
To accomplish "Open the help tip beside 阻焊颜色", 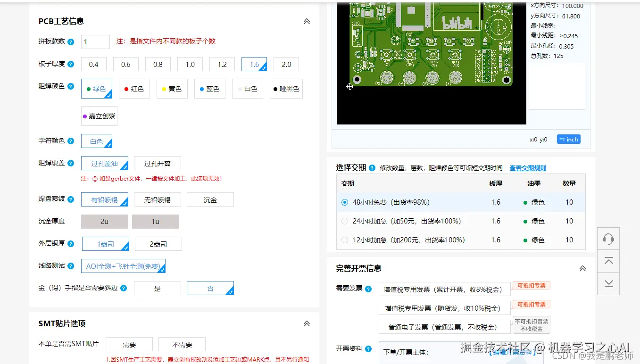I will coord(70,86).
